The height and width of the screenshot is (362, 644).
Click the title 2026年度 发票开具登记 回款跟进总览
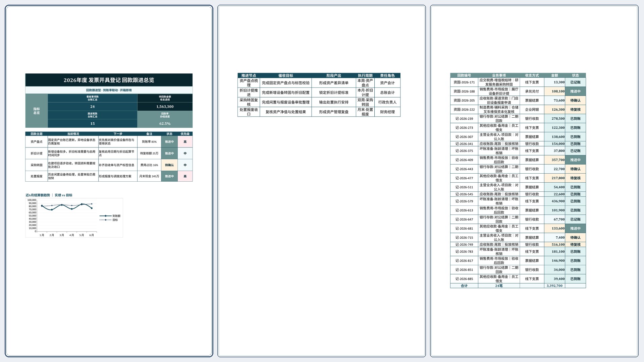pyautogui.click(x=109, y=80)
